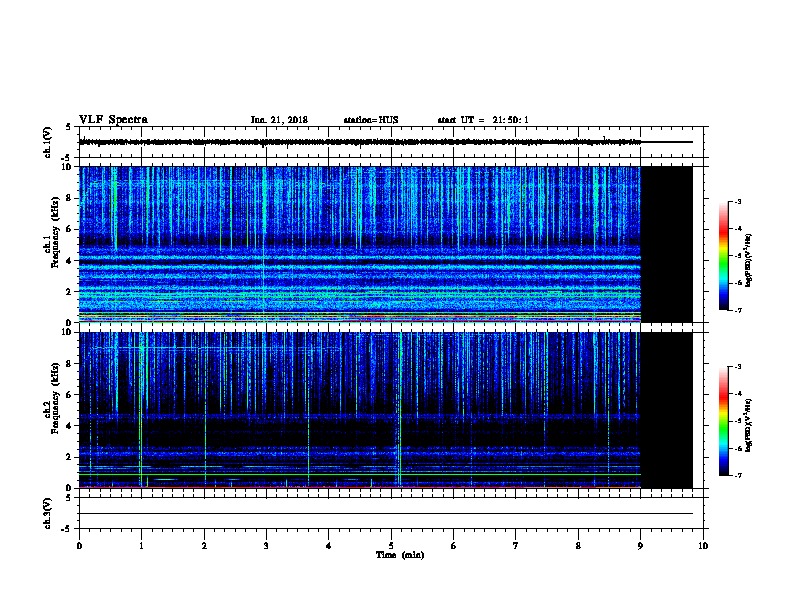The height and width of the screenshot is (612, 792).
Task: Click the date "Jan. 21, 2018"
Action: (x=279, y=120)
